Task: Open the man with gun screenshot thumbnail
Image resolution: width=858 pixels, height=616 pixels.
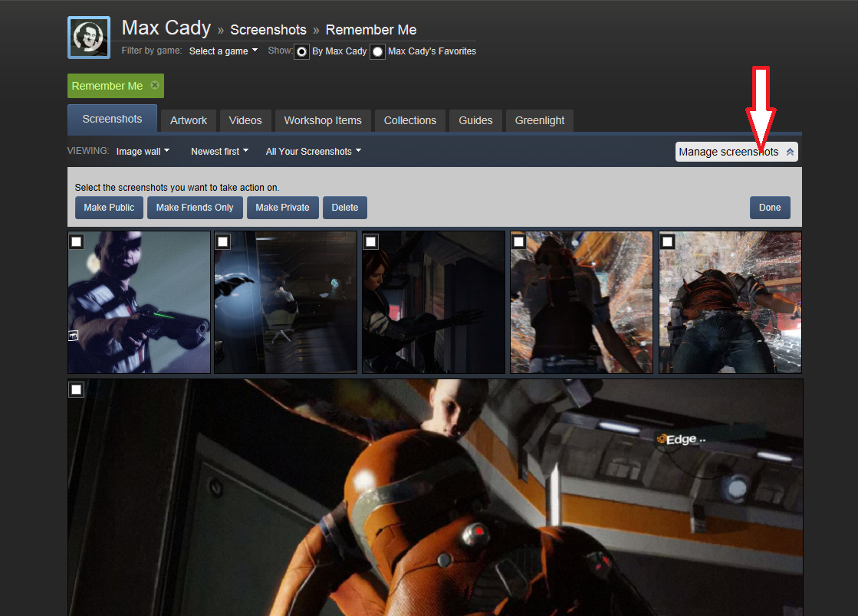Action: point(139,303)
